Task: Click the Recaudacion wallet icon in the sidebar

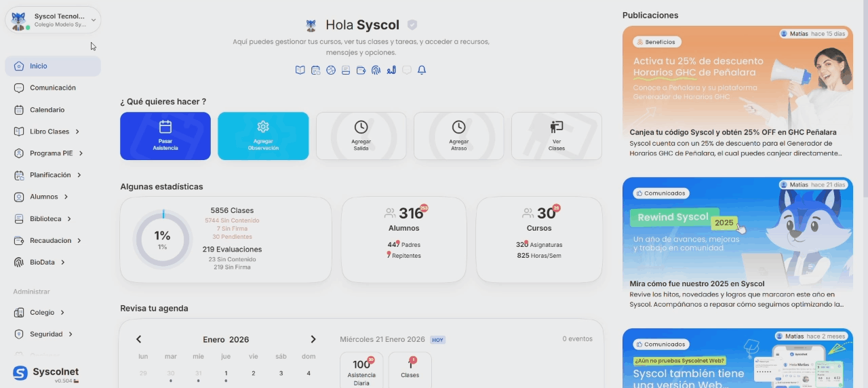Action: pyautogui.click(x=19, y=241)
